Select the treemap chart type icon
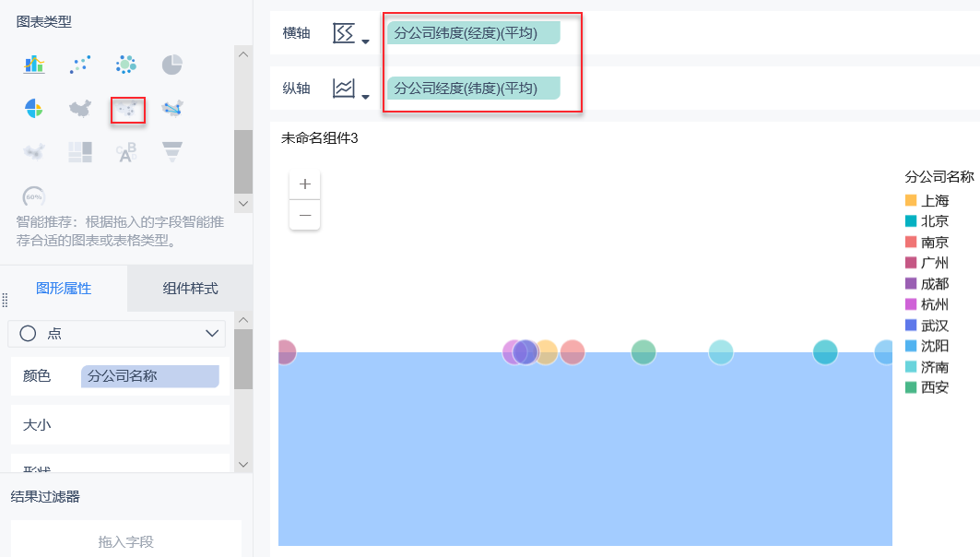The width and height of the screenshot is (980, 557). pyautogui.click(x=81, y=151)
